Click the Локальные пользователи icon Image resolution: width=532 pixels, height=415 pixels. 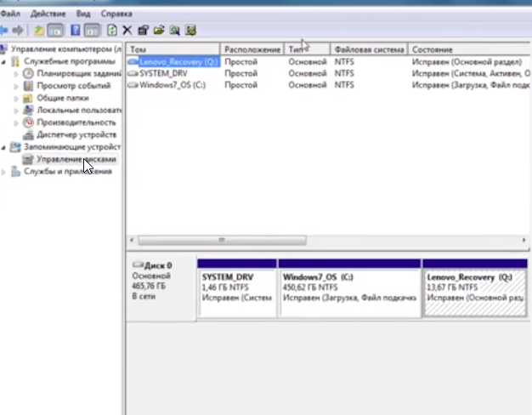(x=28, y=110)
